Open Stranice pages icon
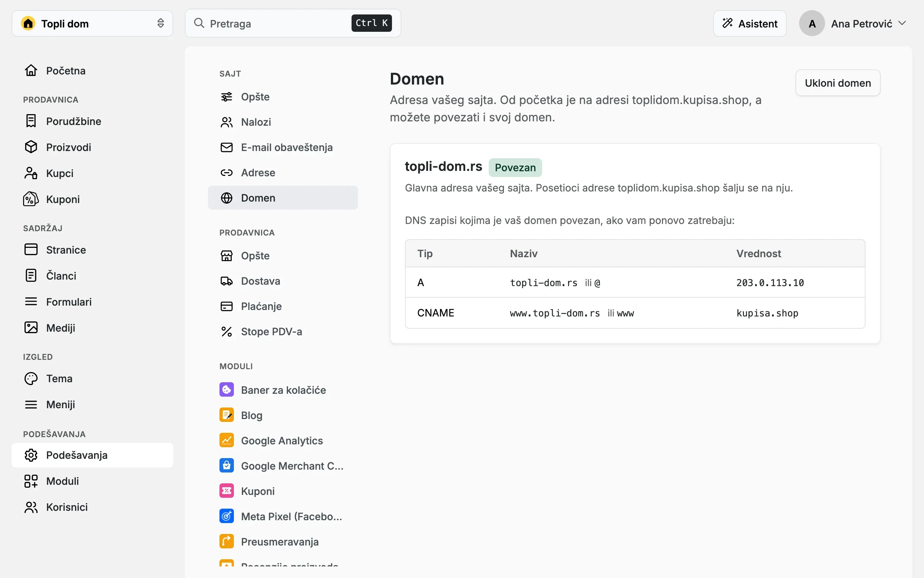The width and height of the screenshot is (924, 578). [x=31, y=249]
